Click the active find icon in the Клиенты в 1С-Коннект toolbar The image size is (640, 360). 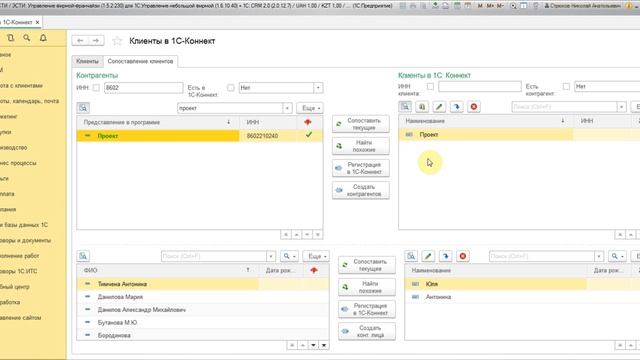pyautogui.click(x=405, y=107)
